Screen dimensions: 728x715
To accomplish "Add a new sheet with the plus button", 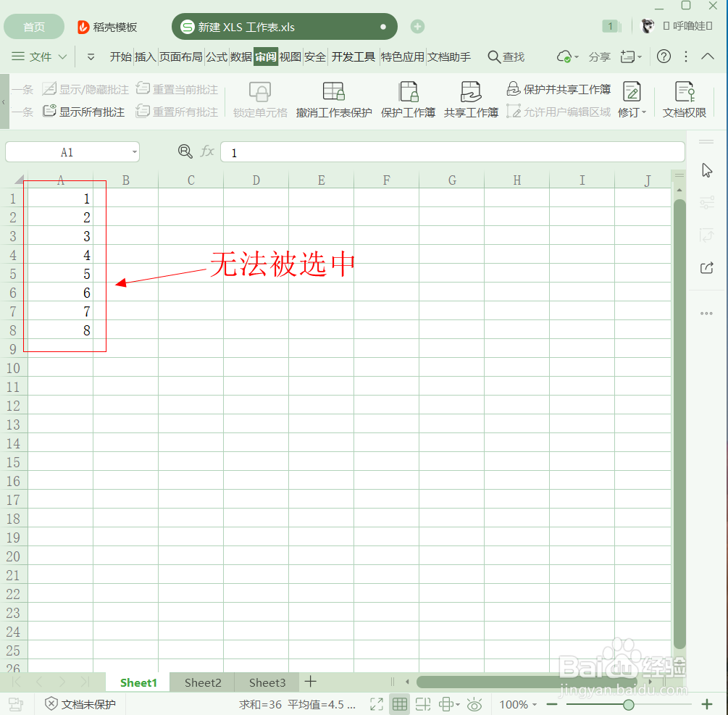I will pyautogui.click(x=311, y=681).
